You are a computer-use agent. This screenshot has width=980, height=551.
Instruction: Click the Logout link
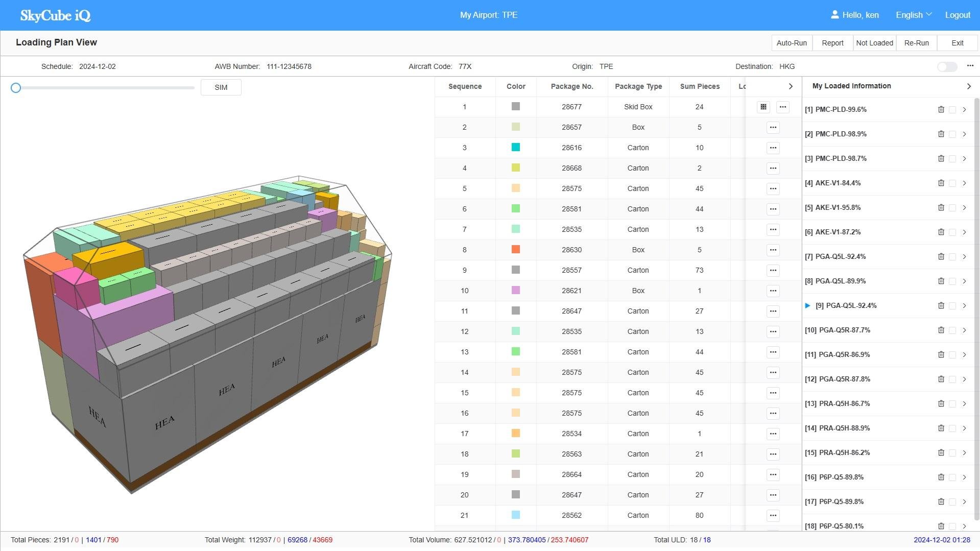pos(957,15)
